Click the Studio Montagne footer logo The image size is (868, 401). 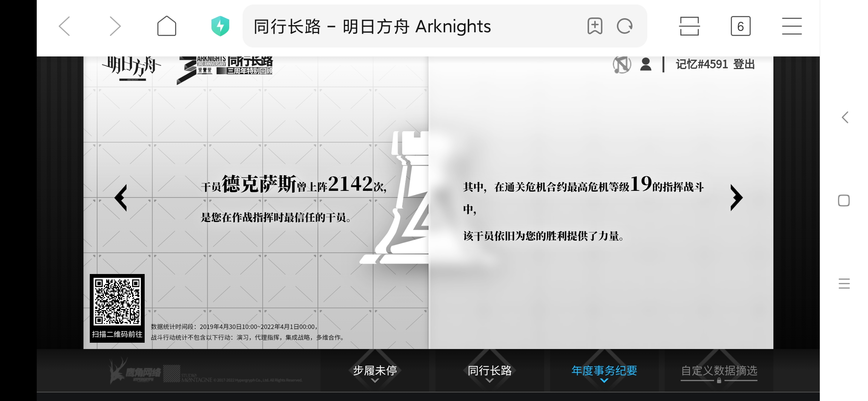[188, 374]
